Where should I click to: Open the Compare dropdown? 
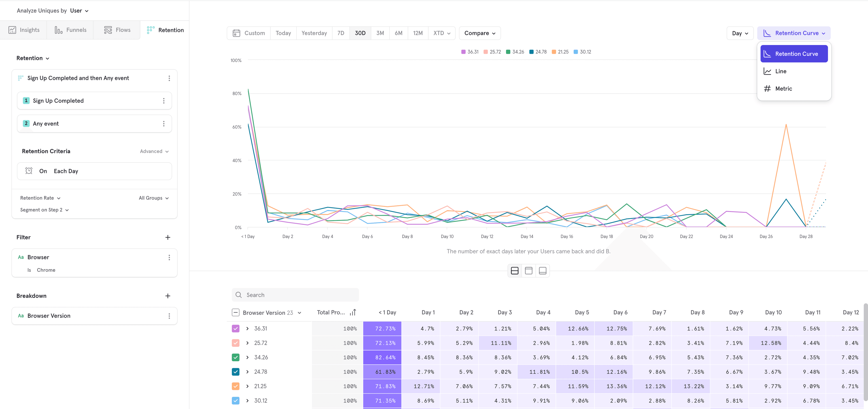click(x=479, y=33)
